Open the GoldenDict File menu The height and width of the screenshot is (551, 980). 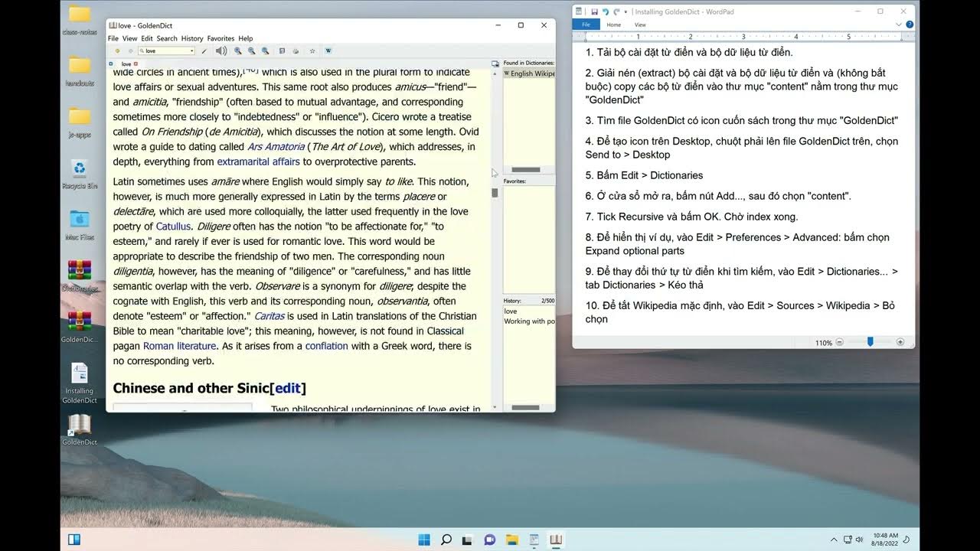[x=113, y=38]
